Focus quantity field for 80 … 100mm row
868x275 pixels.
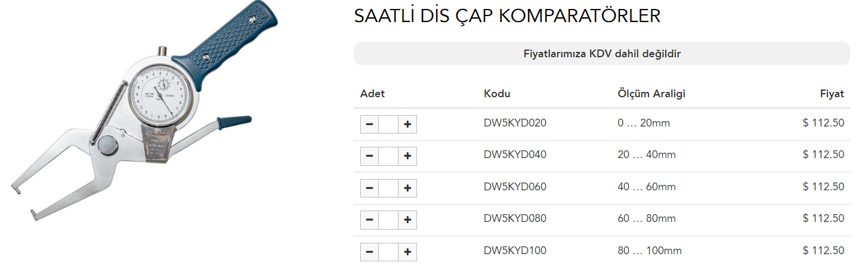coord(388,252)
